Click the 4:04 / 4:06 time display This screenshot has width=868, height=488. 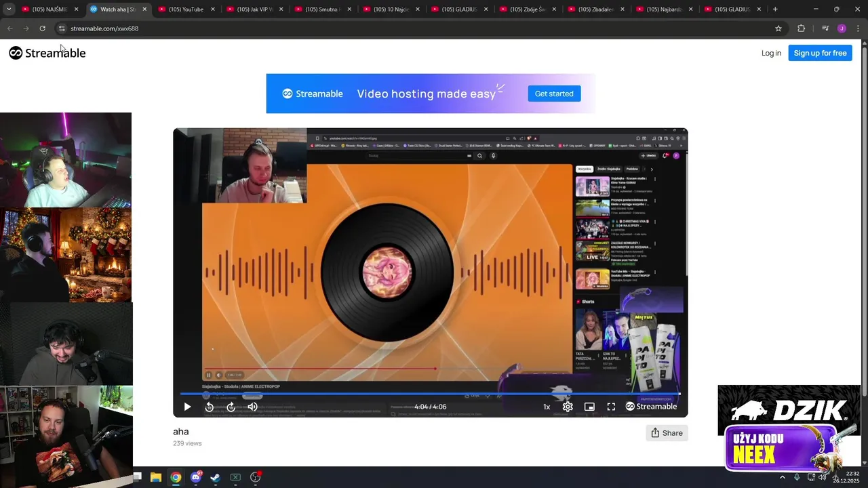[430, 407]
